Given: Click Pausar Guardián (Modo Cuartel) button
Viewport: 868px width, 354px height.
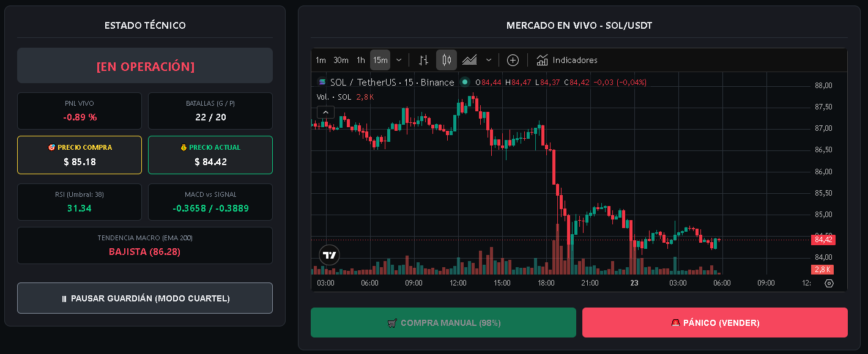Looking at the screenshot, I should [x=145, y=298].
